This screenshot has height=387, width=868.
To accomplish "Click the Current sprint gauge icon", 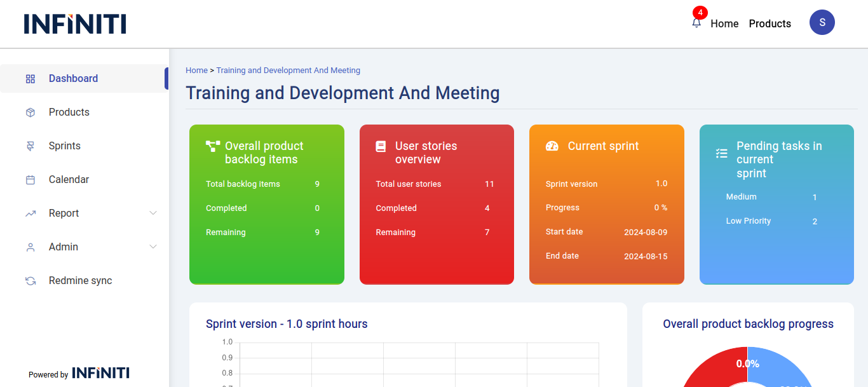I will [552, 146].
